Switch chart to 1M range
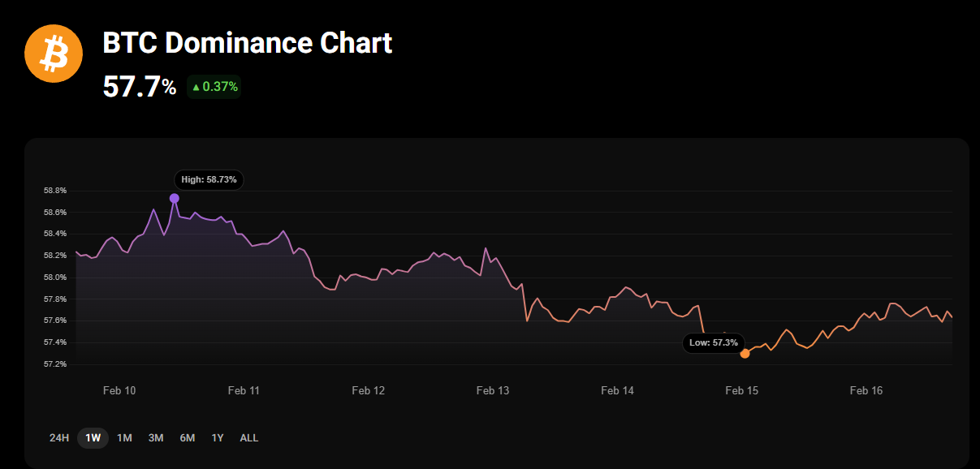The height and width of the screenshot is (469, 980). pos(124,438)
